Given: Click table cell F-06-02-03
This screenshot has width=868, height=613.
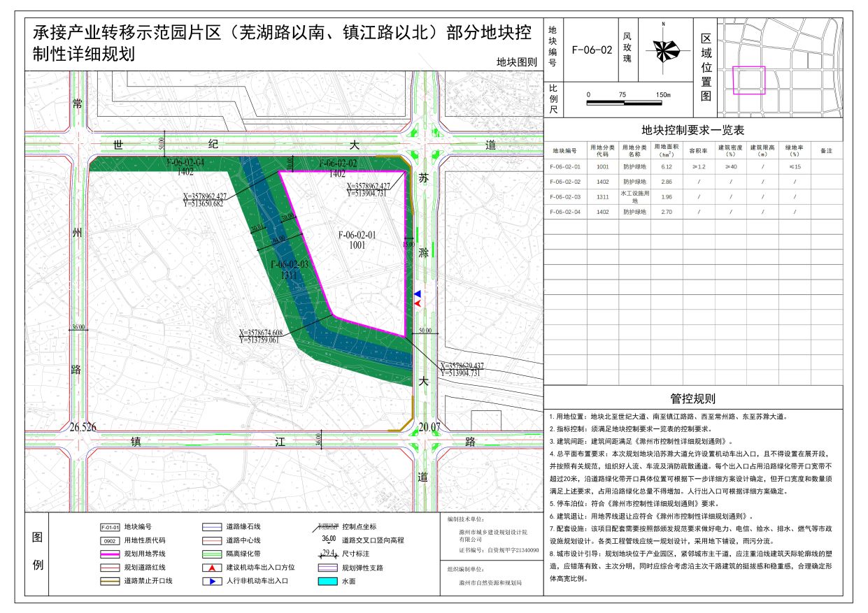Looking at the screenshot, I should 565,196.
